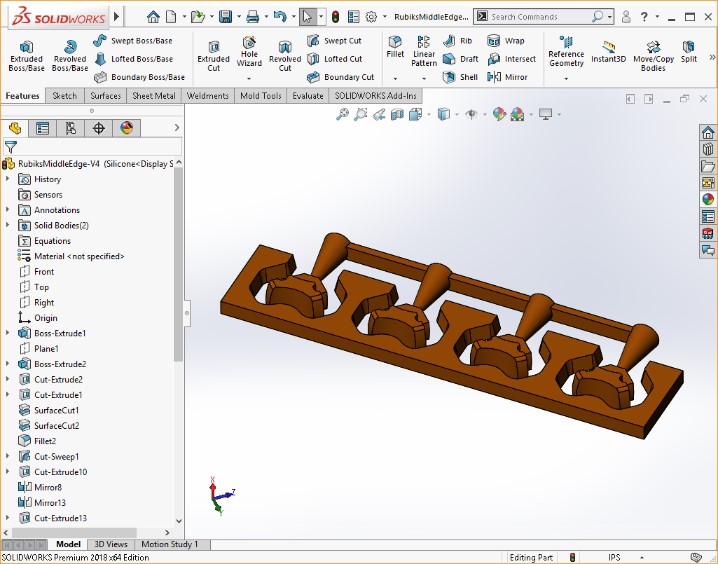The width and height of the screenshot is (718, 564).
Task: Click the Intersect tool
Action: (511, 59)
